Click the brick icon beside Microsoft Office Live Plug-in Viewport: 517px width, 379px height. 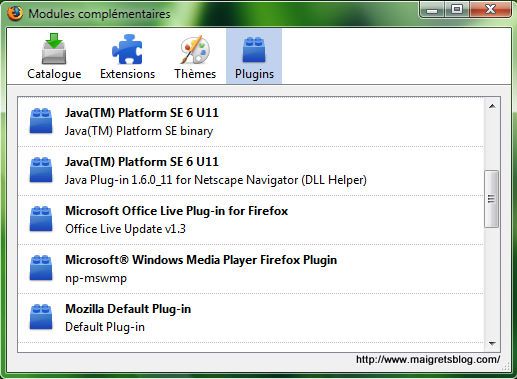(x=41, y=219)
